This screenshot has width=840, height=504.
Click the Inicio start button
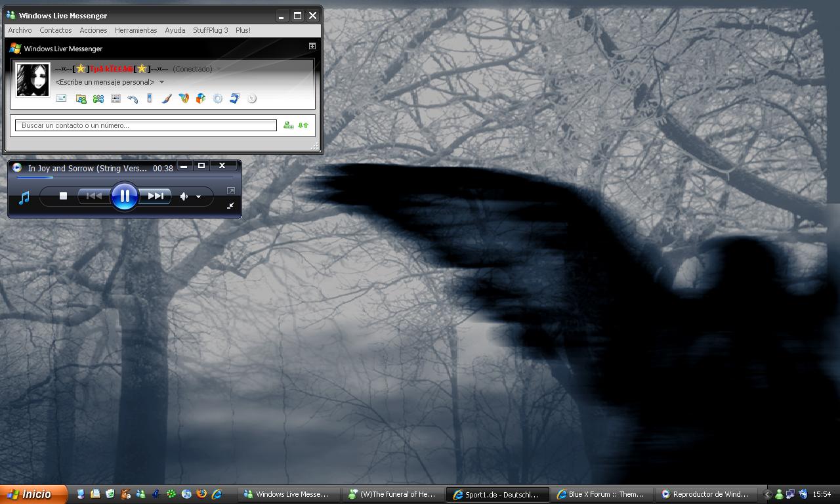(34, 494)
